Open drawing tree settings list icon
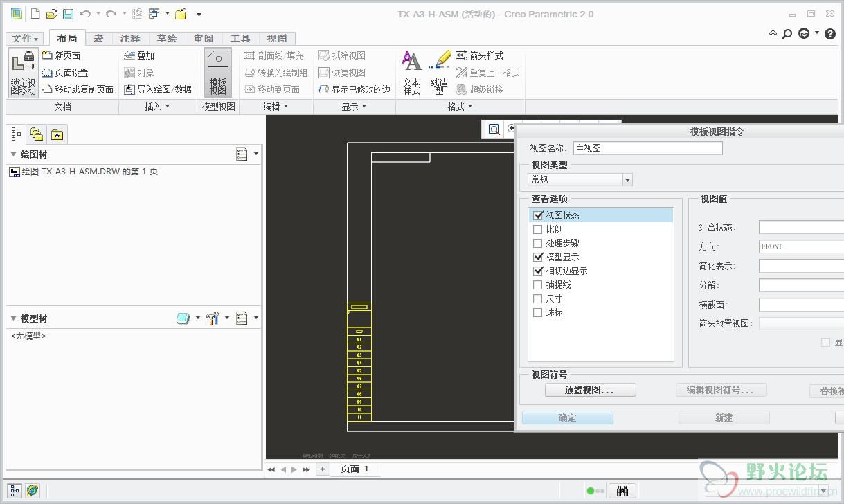The width and height of the screenshot is (844, 504). click(x=242, y=154)
